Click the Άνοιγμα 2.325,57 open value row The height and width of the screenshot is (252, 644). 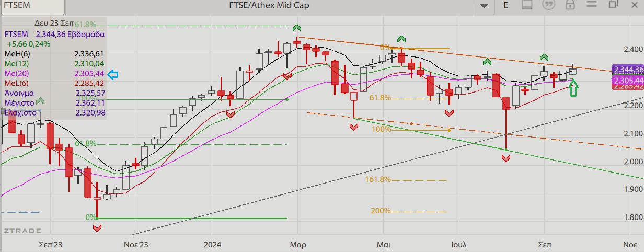[54, 93]
